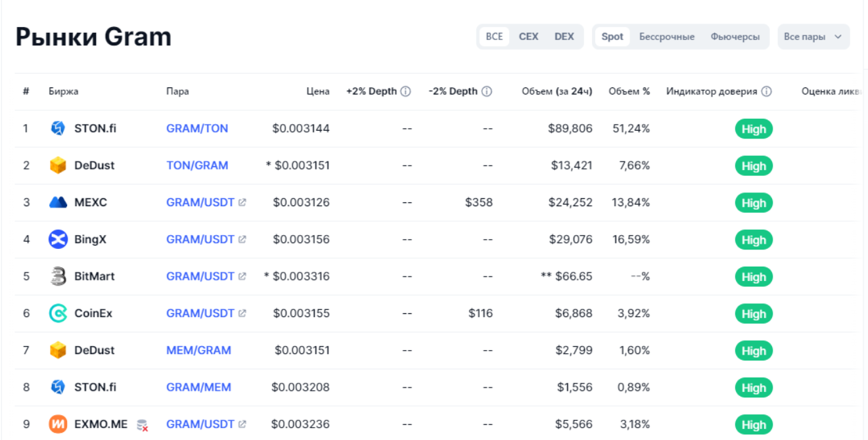Click external link icon for EXMO.ME GRAM/USDT
Image resolution: width=868 pixels, height=440 pixels.
pos(242,424)
